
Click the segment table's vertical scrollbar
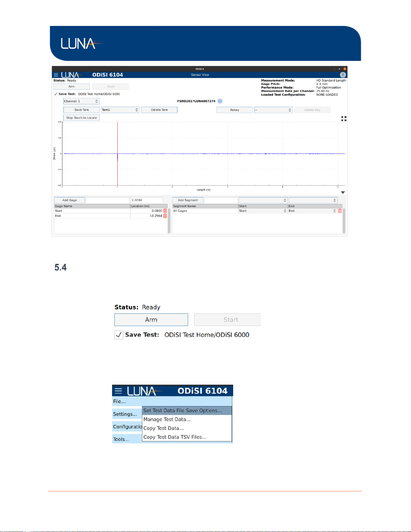[344, 221]
